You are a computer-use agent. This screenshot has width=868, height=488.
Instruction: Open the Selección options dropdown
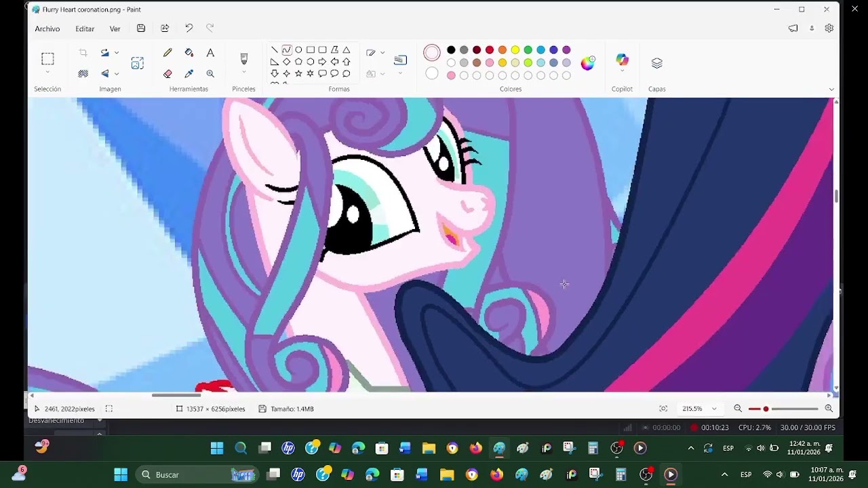coord(47,73)
